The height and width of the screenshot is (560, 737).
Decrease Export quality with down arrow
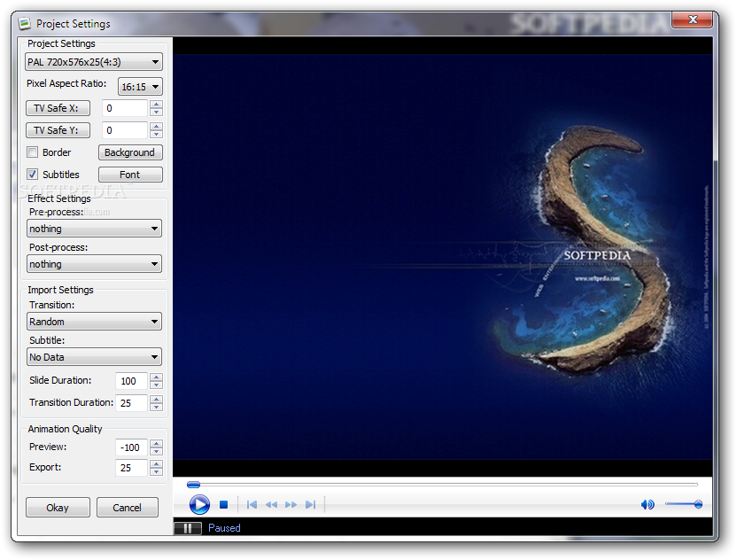[157, 471]
